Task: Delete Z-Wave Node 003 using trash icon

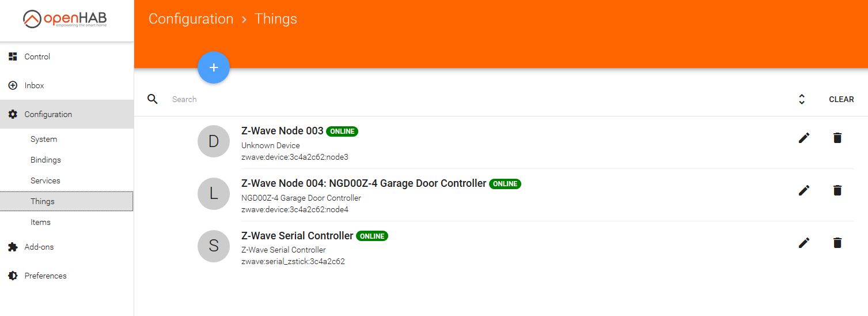Action: pos(837,138)
